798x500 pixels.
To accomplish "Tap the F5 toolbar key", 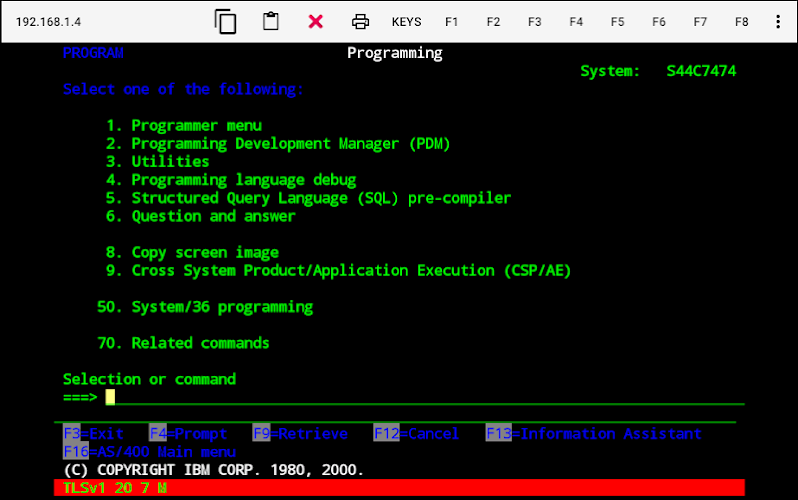I will click(617, 22).
